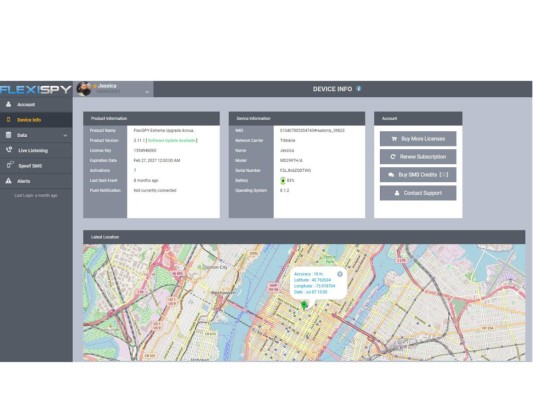Select Device Info in the sidebar
This screenshot has height=400, width=533.
pyautogui.click(x=36, y=120)
